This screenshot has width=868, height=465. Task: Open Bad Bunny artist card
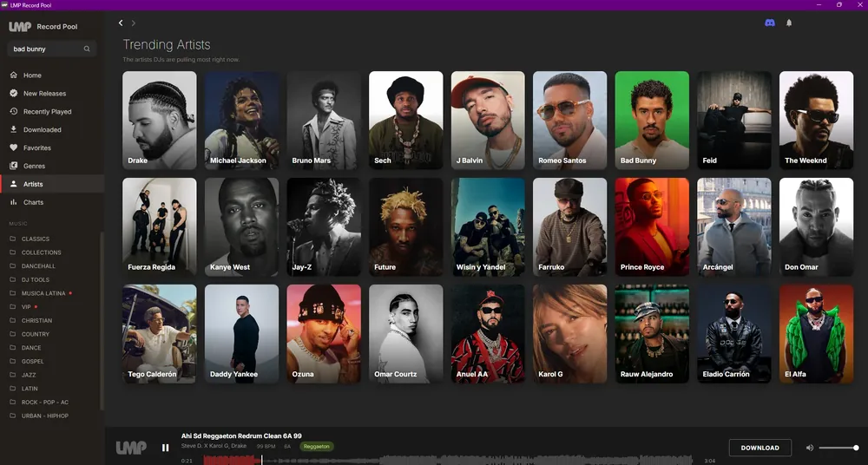pos(652,120)
